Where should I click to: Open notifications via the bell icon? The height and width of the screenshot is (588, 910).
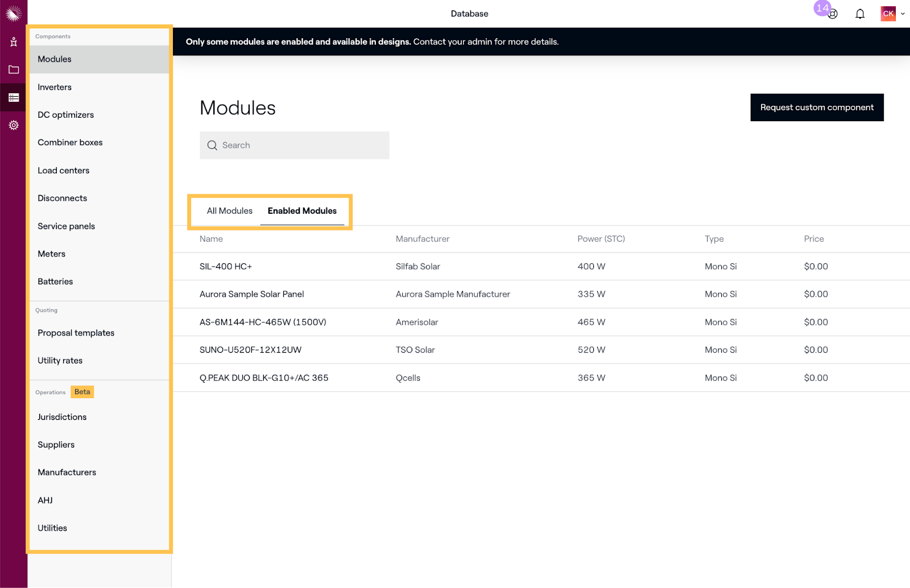(x=859, y=13)
